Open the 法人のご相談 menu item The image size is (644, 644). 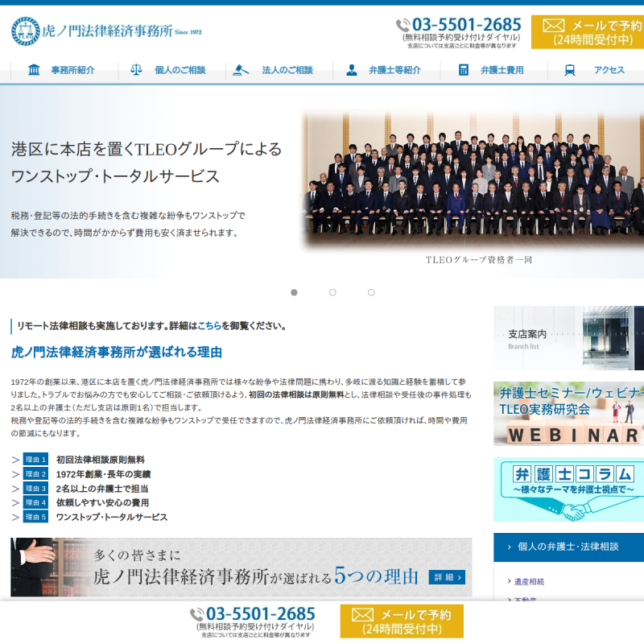coord(279,70)
